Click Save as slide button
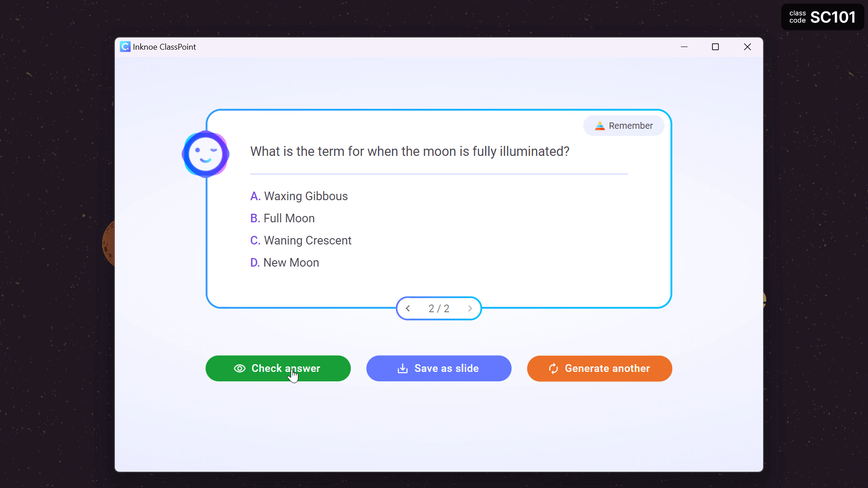 click(x=439, y=368)
